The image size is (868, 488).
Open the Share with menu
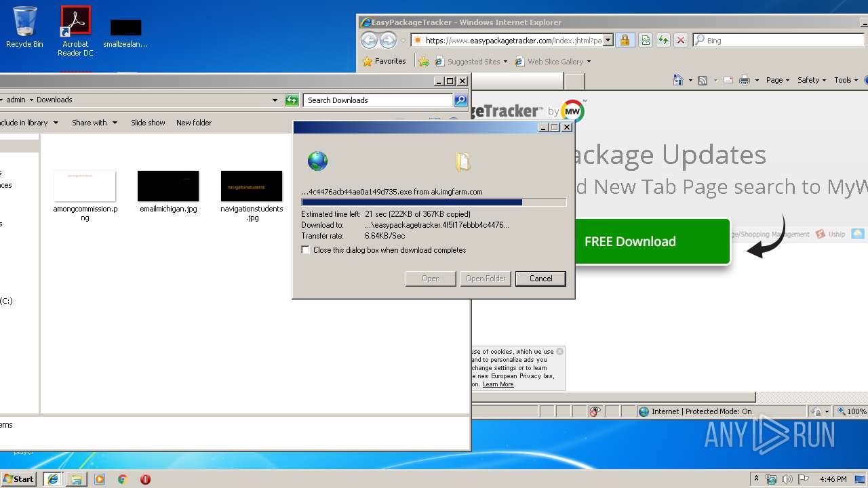tap(94, 123)
